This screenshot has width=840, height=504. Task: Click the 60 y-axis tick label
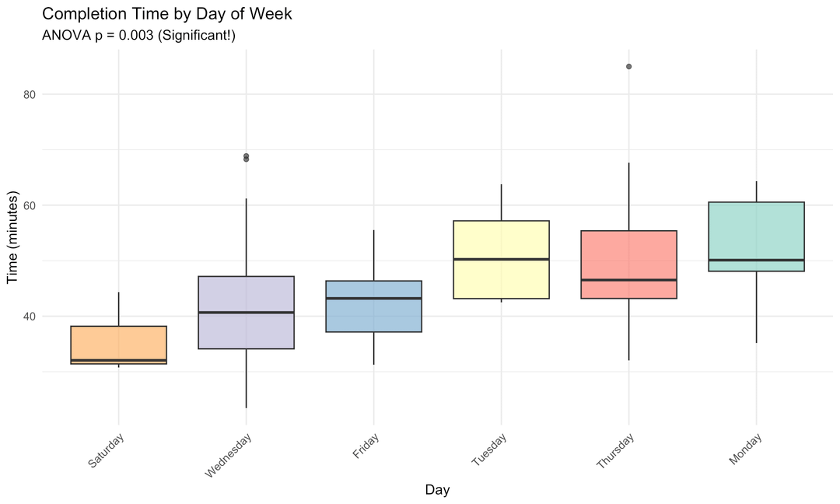(29, 205)
